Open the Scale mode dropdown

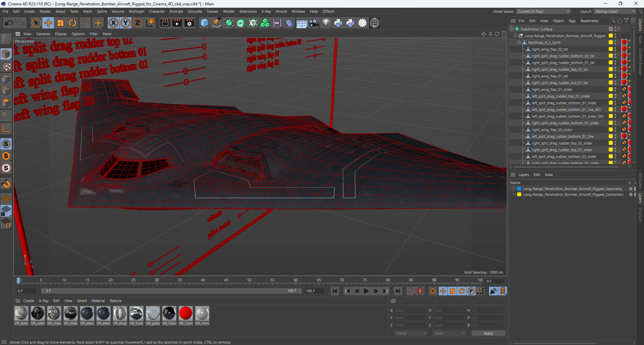(x=449, y=333)
